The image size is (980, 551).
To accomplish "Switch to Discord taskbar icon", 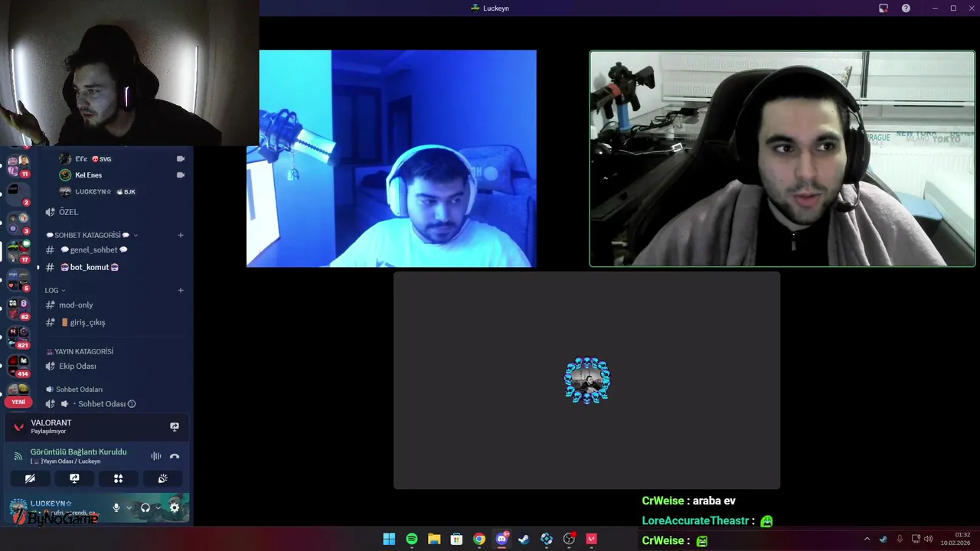I will click(x=501, y=539).
